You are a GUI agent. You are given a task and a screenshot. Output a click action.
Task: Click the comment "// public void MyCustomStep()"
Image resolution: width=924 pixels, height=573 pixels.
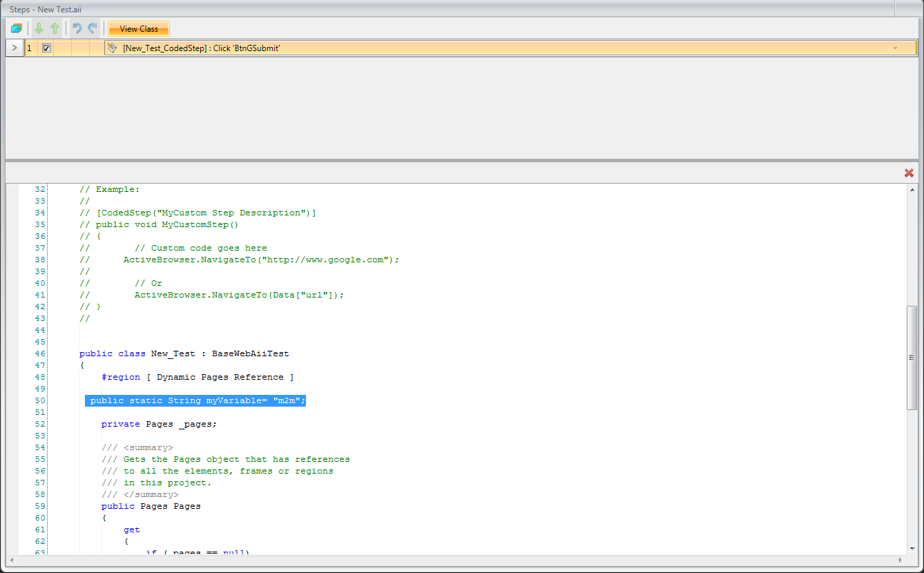(x=160, y=224)
